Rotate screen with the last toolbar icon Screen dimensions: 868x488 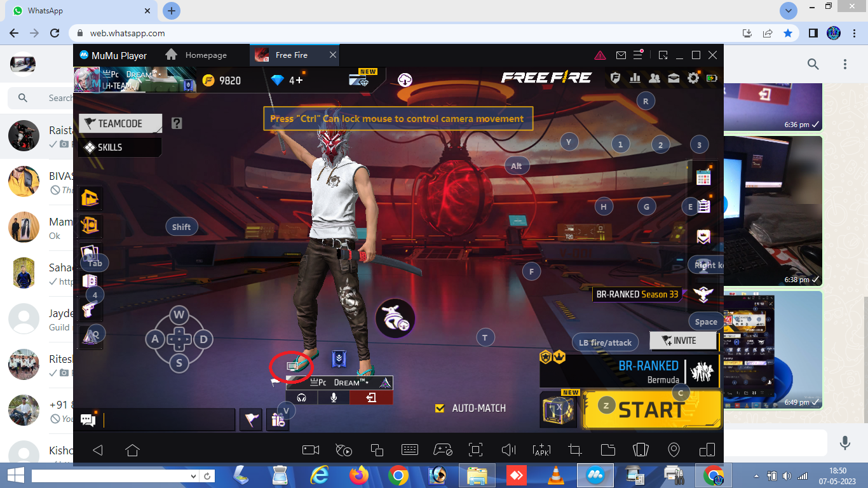[x=707, y=450]
